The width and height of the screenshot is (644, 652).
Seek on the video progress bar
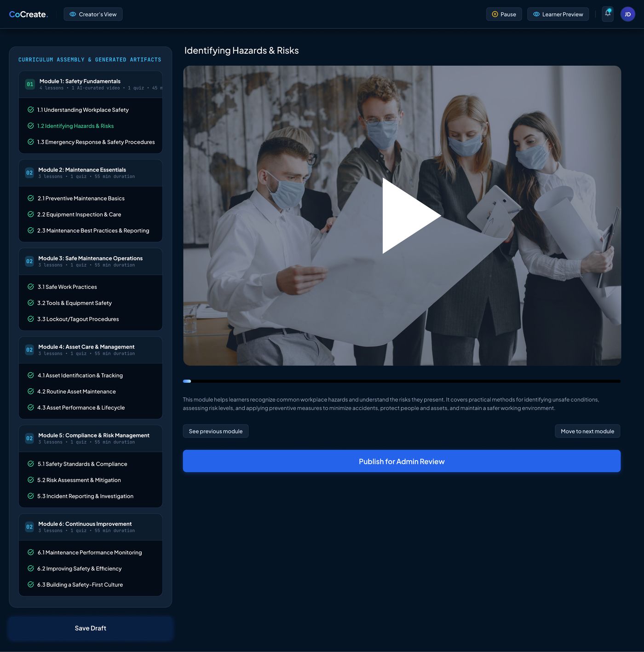click(x=402, y=381)
